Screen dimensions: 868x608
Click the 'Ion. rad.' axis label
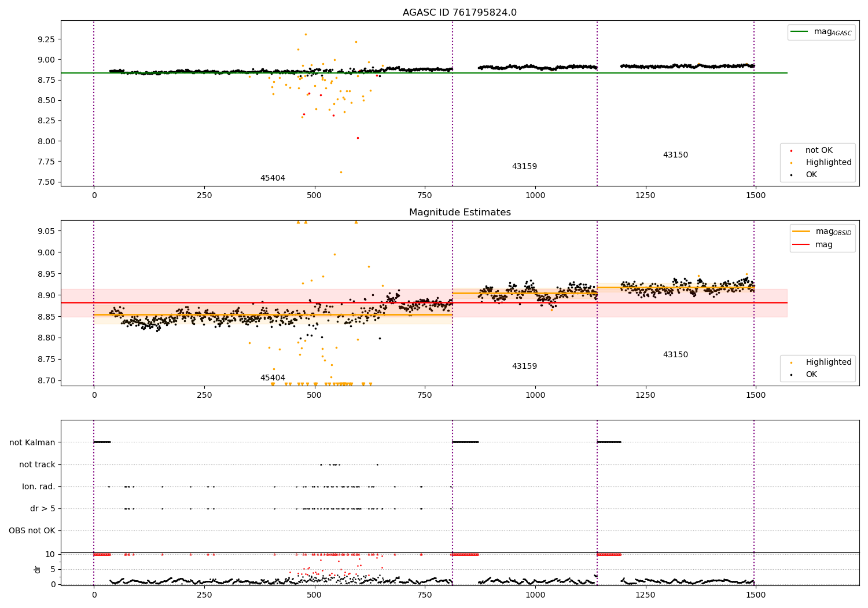[39, 487]
